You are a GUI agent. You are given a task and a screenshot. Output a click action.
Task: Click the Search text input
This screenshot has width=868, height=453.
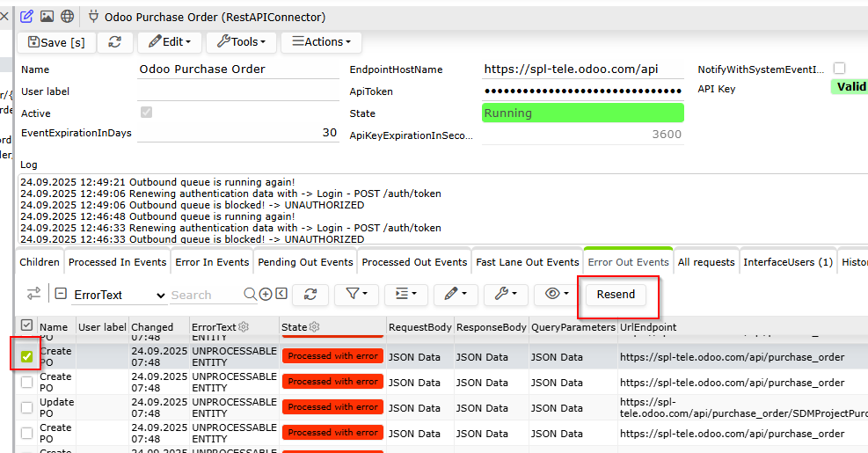(205, 296)
